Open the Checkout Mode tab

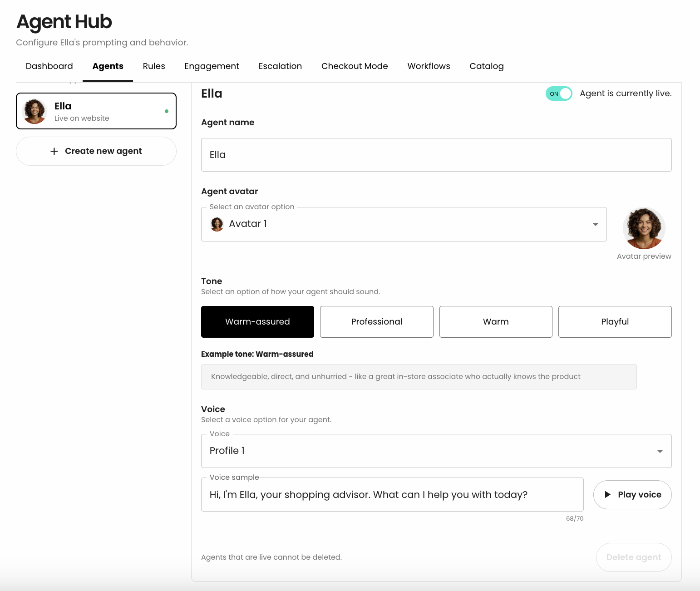(355, 66)
